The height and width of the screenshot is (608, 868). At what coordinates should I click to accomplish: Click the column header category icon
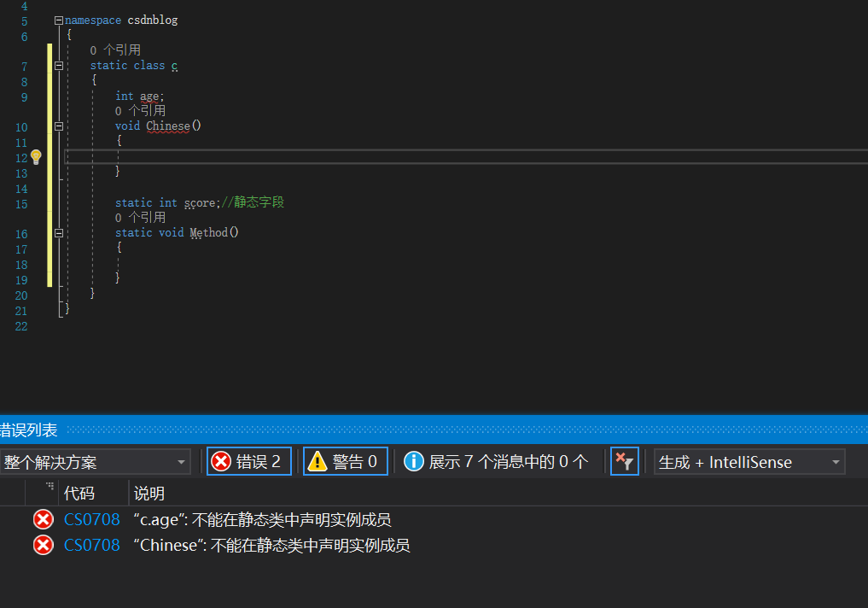click(50, 486)
